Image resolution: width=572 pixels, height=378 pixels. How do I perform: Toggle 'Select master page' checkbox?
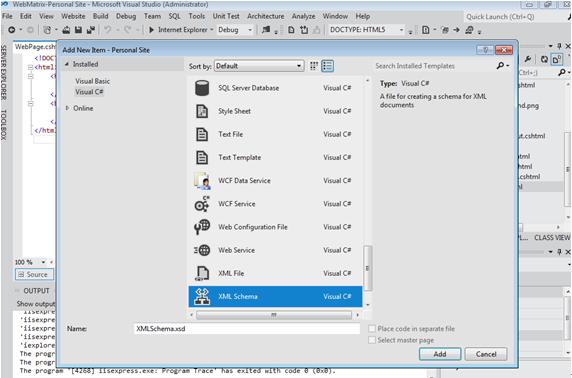(372, 340)
